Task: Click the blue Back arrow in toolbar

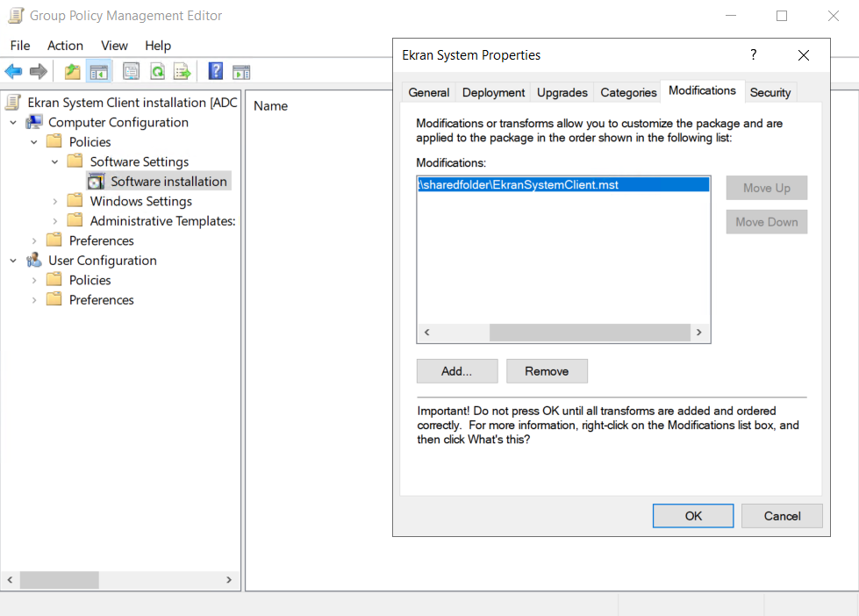Action: [13, 72]
